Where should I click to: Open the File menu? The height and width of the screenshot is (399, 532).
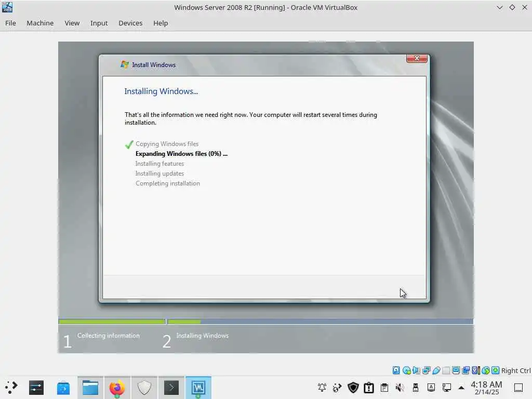(10, 23)
